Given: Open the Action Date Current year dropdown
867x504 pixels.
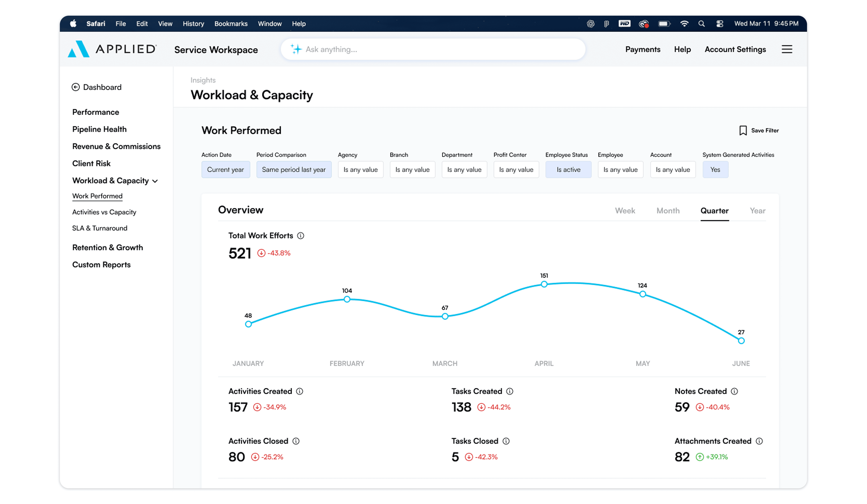Looking at the screenshot, I should pyautogui.click(x=225, y=170).
